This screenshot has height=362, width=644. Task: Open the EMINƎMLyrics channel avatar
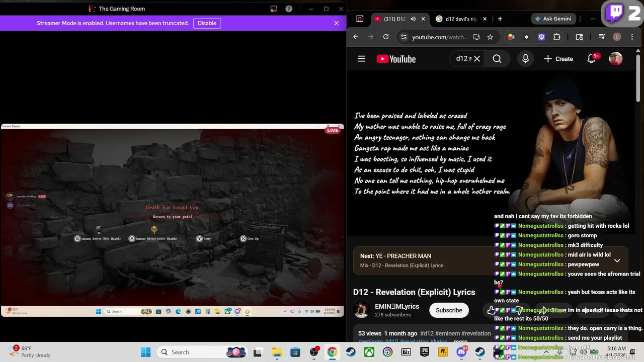click(361, 310)
